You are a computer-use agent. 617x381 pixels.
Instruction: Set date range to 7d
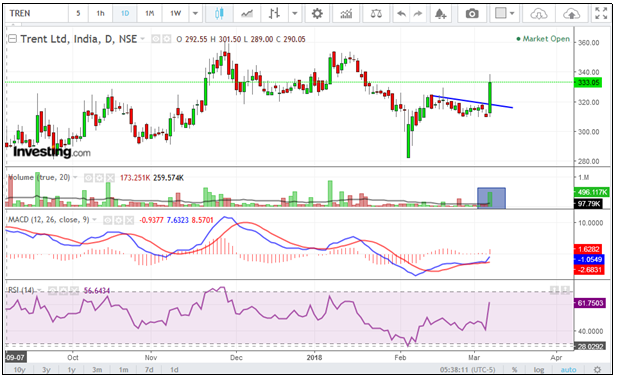click(x=149, y=370)
